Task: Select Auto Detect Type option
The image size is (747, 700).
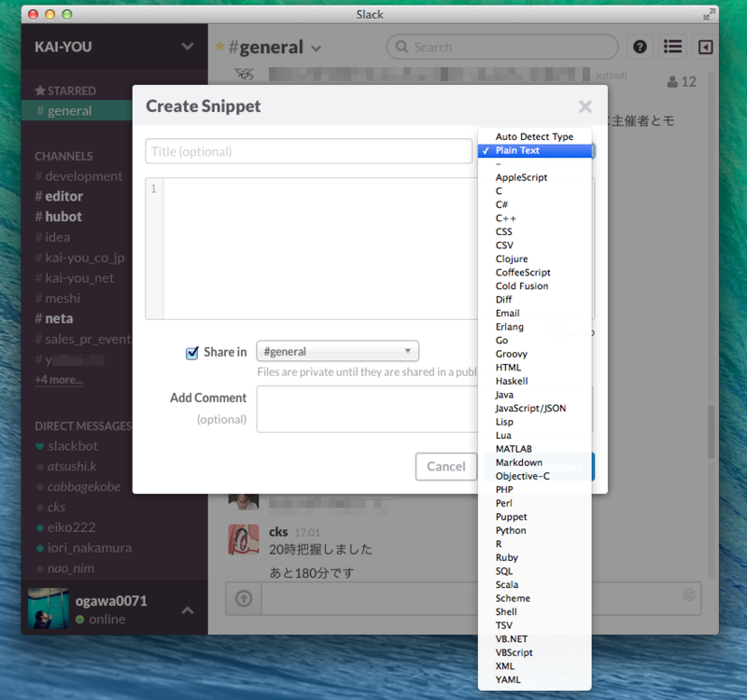Action: pos(534,136)
